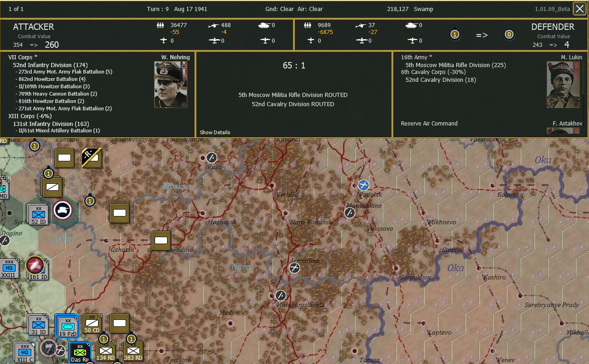Select the 31 ID infantry counter
Image resolution: width=589 pixels, height=364 pixels.
coord(38,324)
